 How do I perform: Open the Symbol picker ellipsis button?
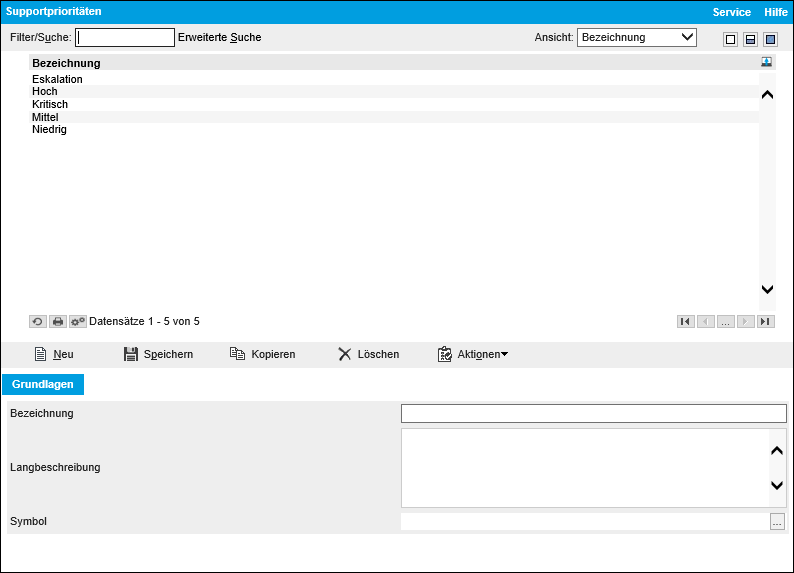click(x=777, y=521)
